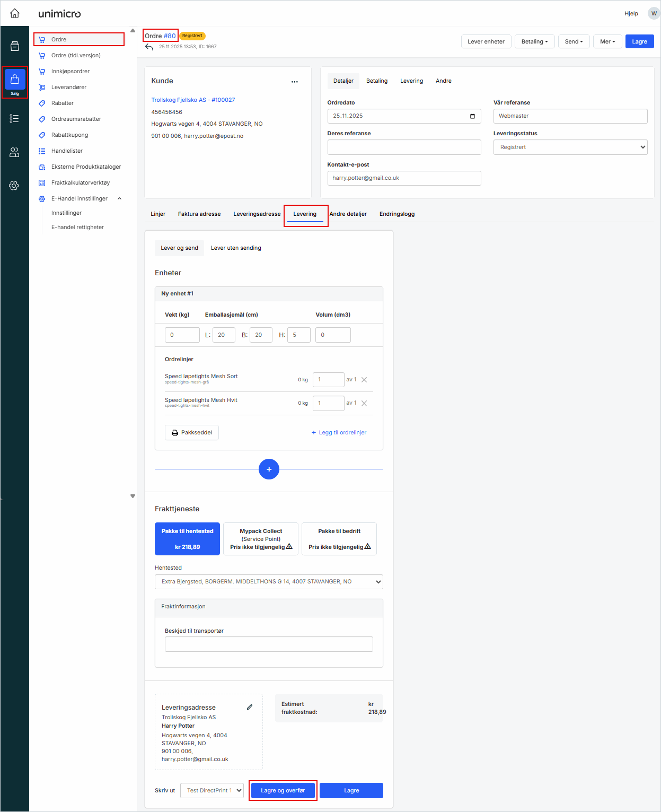Select Pakke til hentested freight service
The image size is (661, 812).
[x=187, y=539]
